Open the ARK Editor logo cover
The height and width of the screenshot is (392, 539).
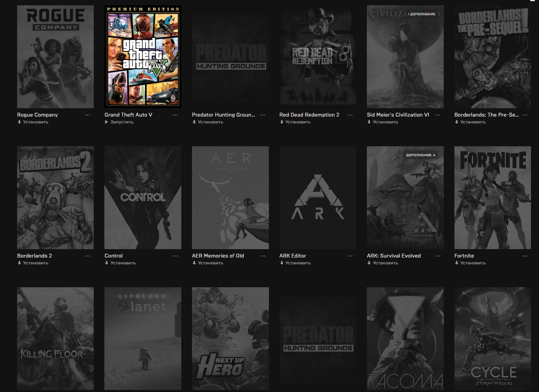[x=318, y=198]
